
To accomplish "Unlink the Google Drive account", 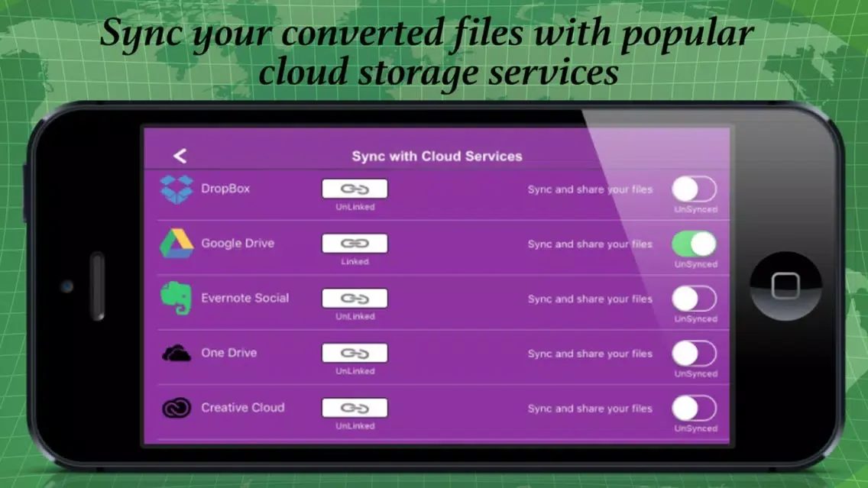I will click(355, 244).
